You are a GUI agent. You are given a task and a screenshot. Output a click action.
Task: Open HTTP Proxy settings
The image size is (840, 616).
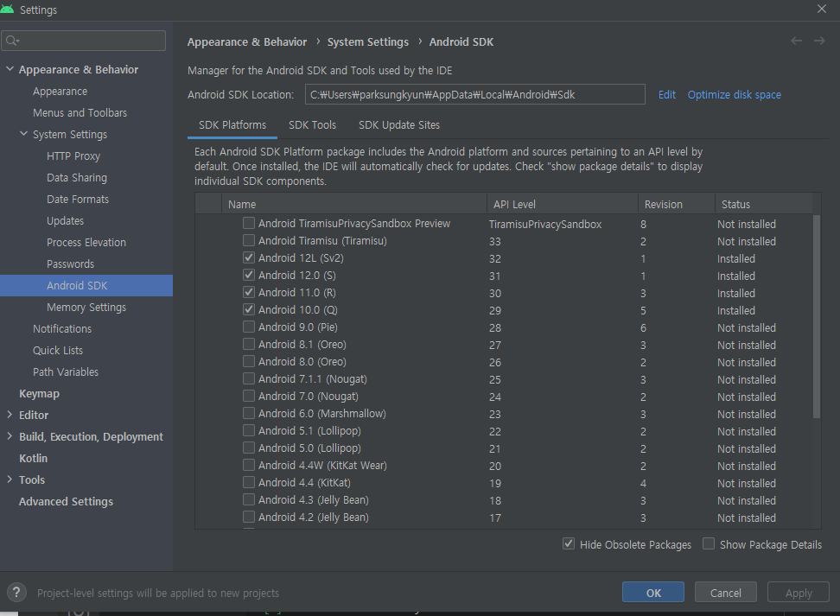(73, 156)
